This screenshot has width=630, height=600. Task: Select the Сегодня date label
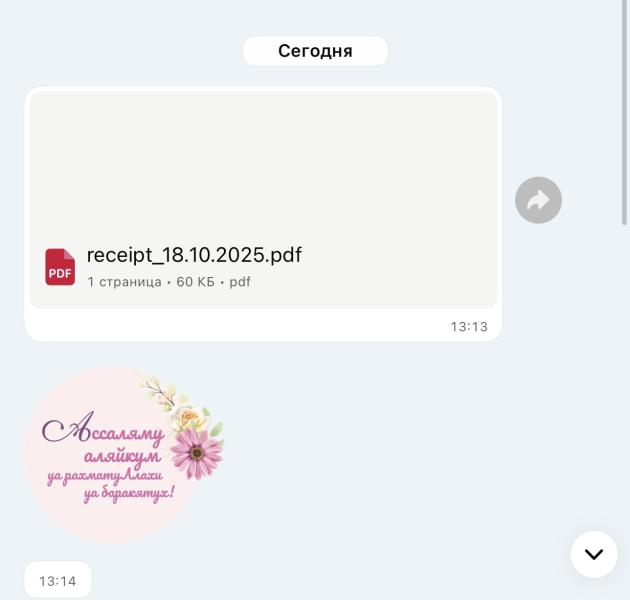315,51
